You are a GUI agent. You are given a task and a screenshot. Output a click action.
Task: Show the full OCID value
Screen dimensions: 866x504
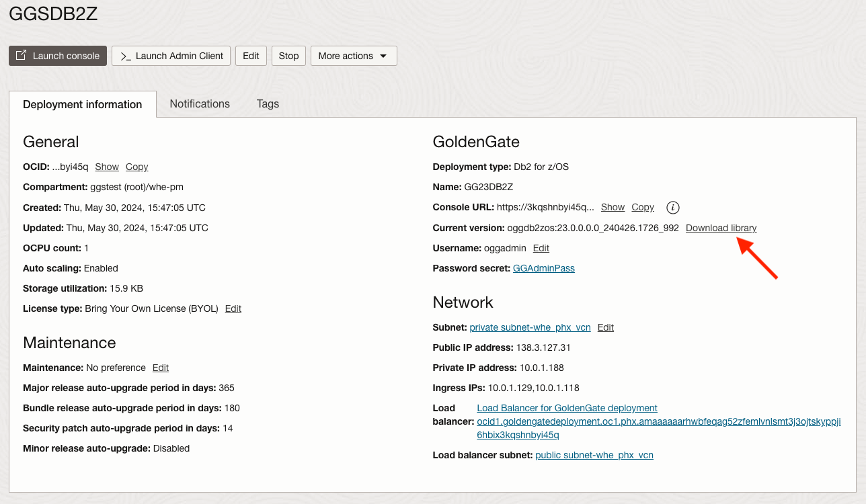tap(106, 167)
